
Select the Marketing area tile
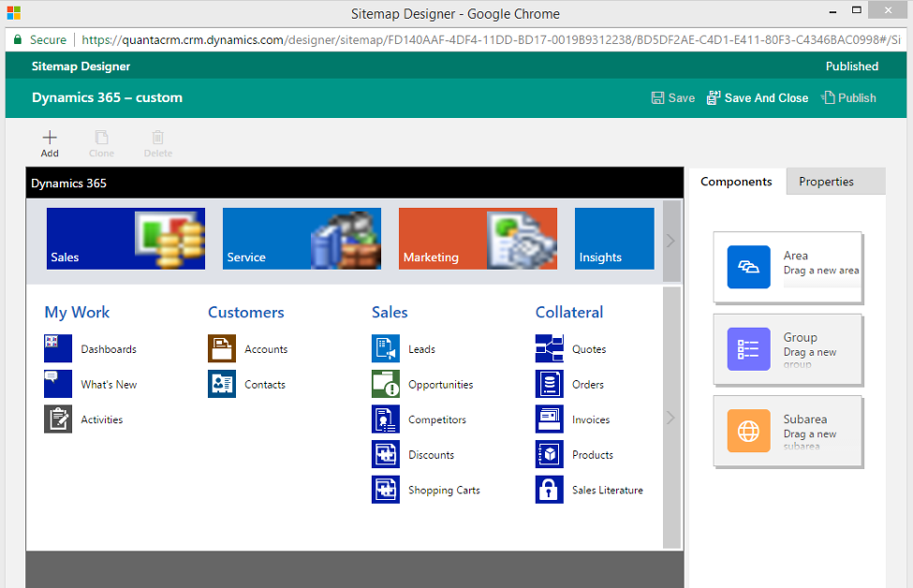[478, 239]
